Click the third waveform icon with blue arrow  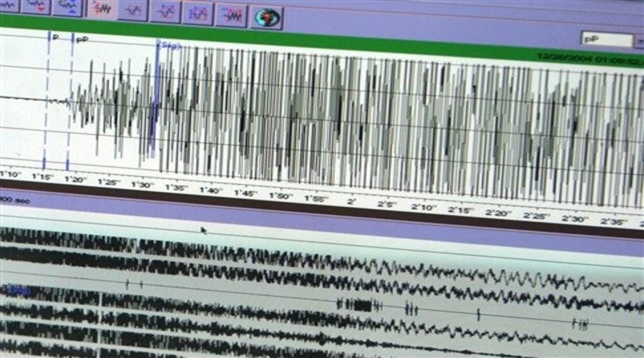[x=67, y=7]
